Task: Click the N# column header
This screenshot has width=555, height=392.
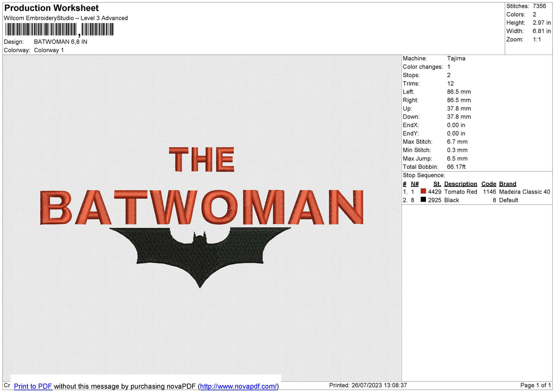Action: coord(414,184)
